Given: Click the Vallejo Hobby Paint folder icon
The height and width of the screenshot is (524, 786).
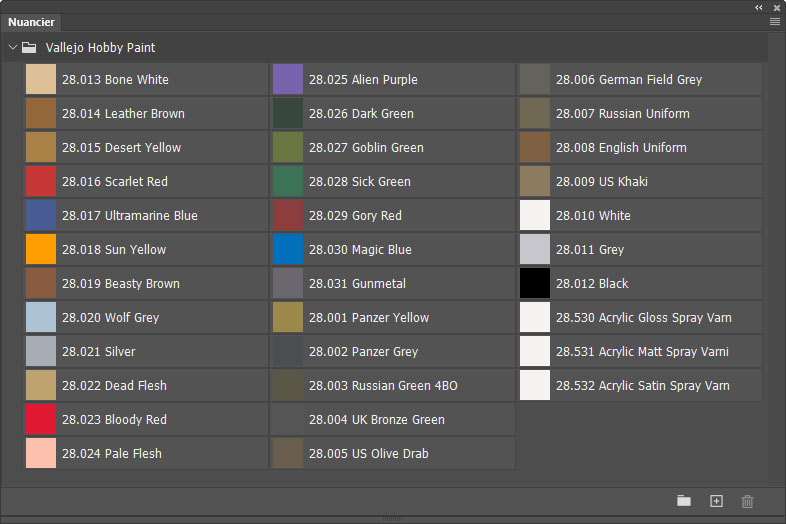Looking at the screenshot, I should click(x=30, y=47).
